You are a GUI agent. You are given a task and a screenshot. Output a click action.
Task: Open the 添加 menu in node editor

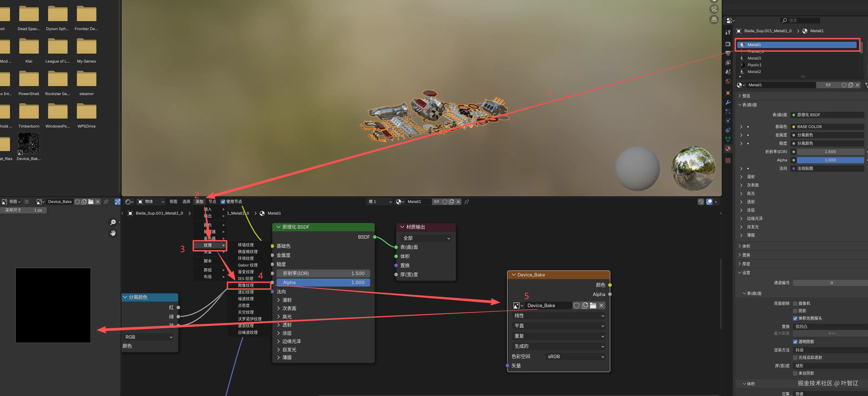pos(199,202)
